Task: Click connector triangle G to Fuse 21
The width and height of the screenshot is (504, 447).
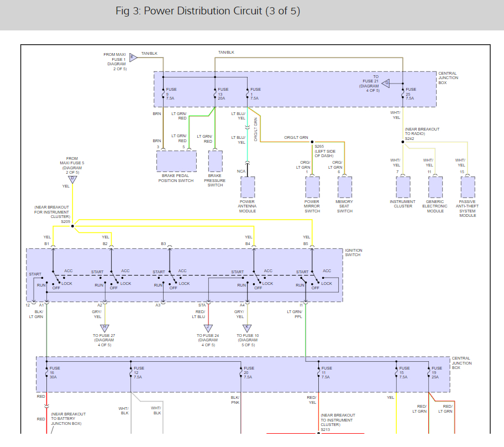Action: pyautogui.click(x=386, y=83)
